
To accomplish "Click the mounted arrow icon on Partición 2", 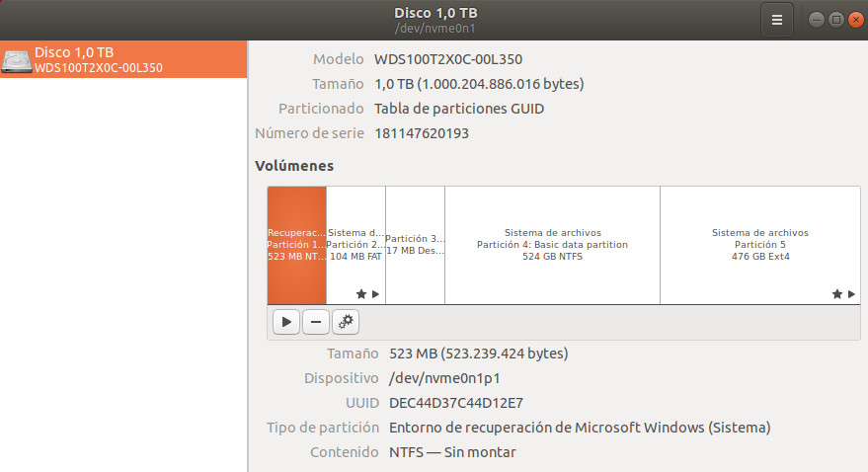I will 375,294.
